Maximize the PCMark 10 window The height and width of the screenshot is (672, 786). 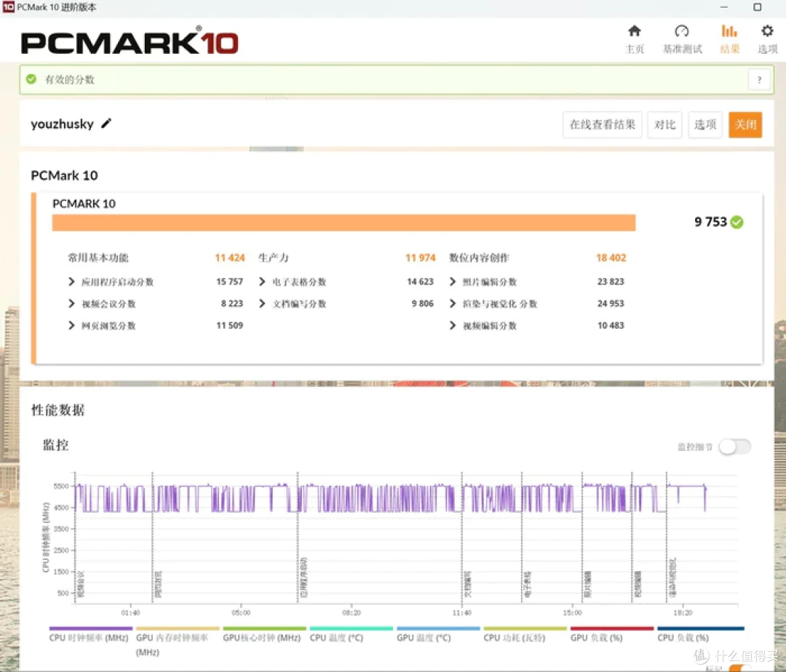(x=758, y=7)
